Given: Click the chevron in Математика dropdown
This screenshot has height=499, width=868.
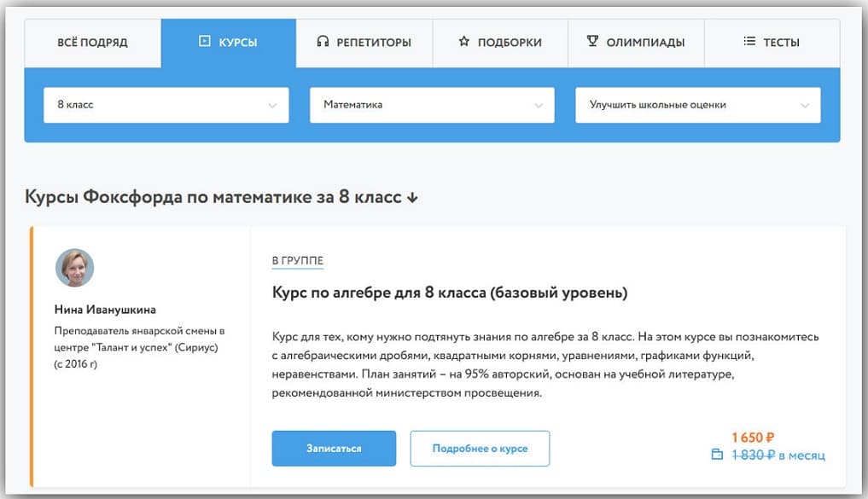Looking at the screenshot, I should click(x=538, y=106).
